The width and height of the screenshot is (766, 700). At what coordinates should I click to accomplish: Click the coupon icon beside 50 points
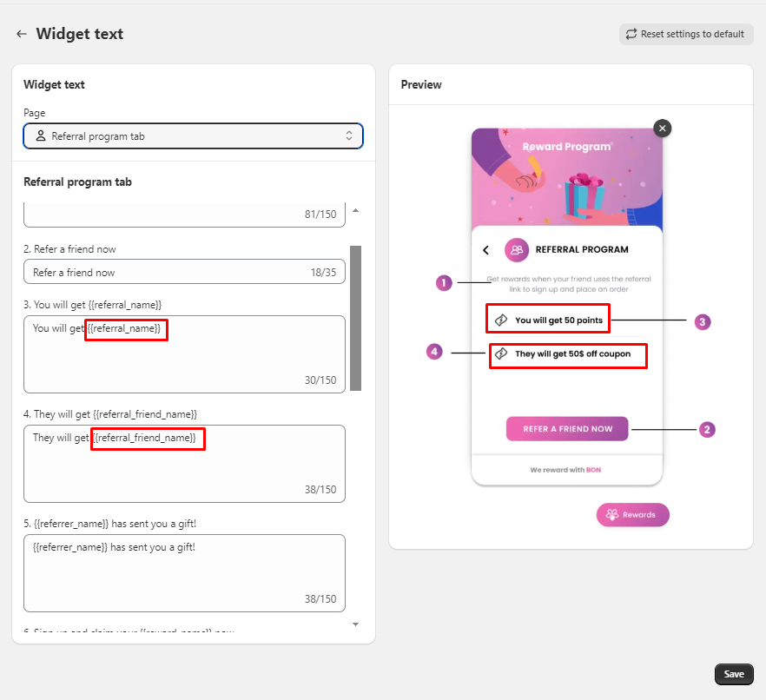point(501,320)
